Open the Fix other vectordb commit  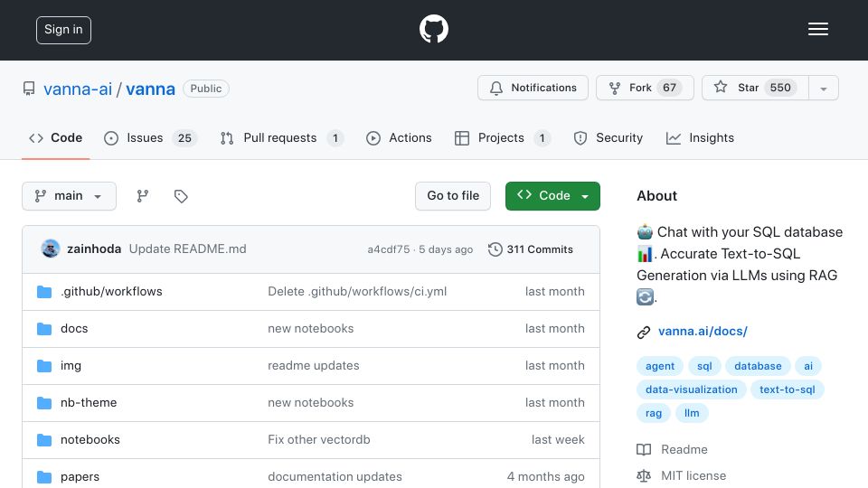click(319, 440)
